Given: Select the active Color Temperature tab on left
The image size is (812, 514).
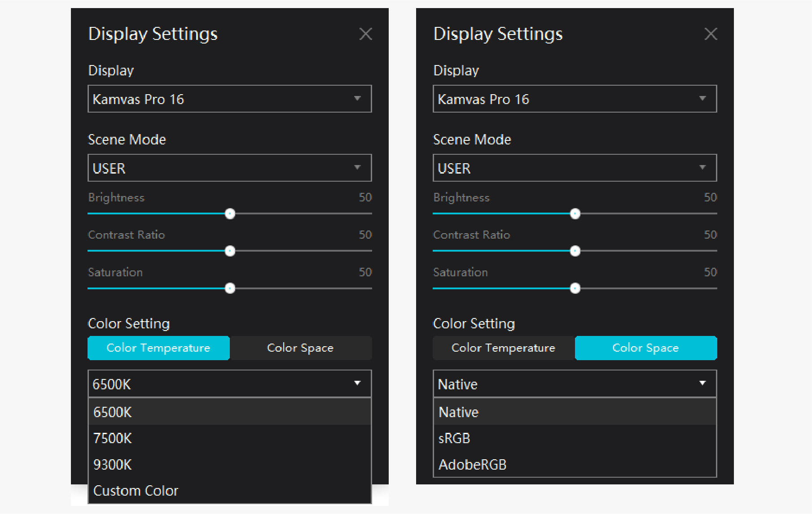Looking at the screenshot, I should [x=158, y=348].
